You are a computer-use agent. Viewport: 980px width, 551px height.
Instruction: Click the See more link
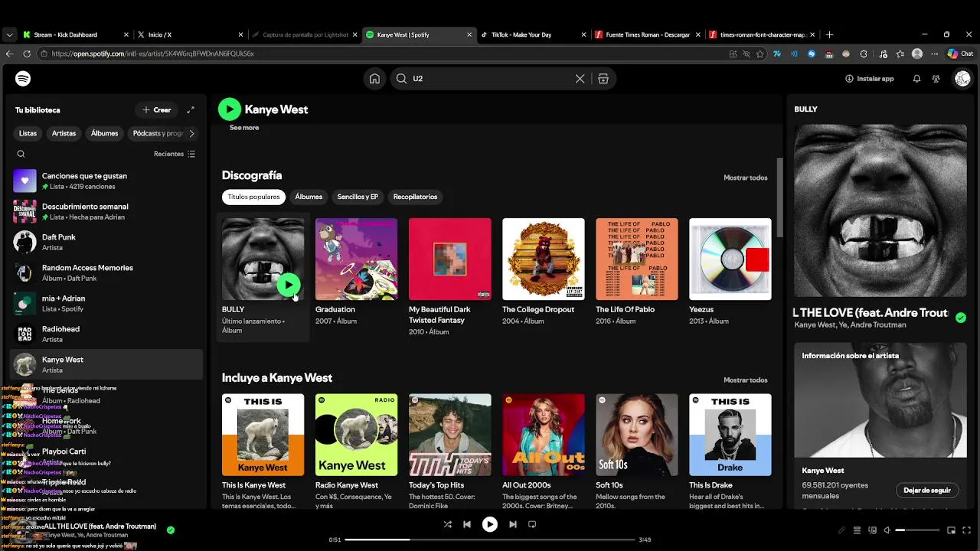coord(244,128)
